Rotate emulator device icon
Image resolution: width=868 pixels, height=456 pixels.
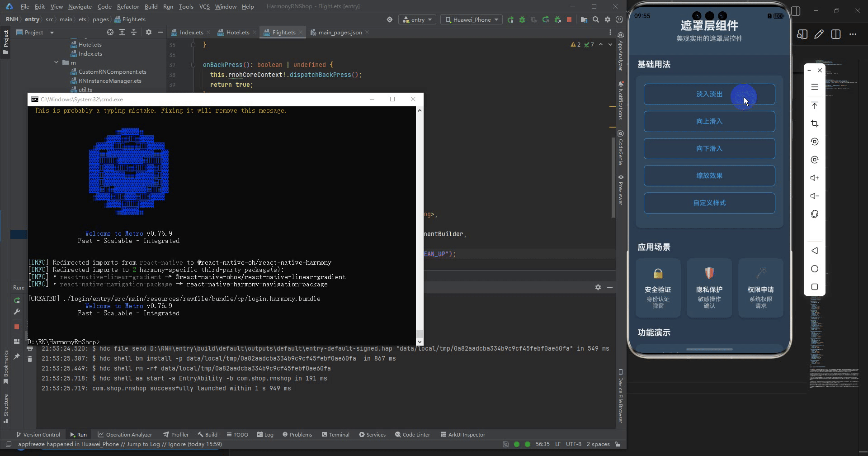coord(815,214)
